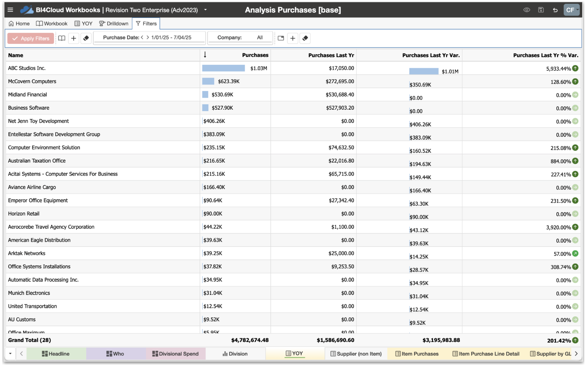
Task: Open the sheet list dropdown arrow at bottom left
Action: [10, 354]
